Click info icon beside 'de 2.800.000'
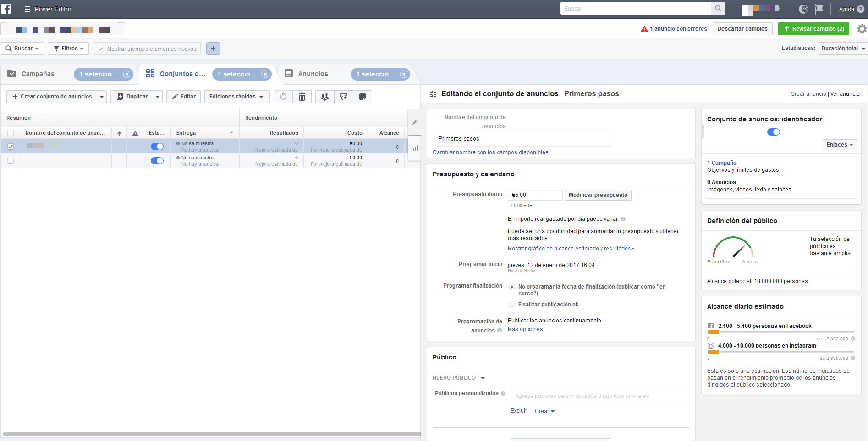 click(x=853, y=359)
